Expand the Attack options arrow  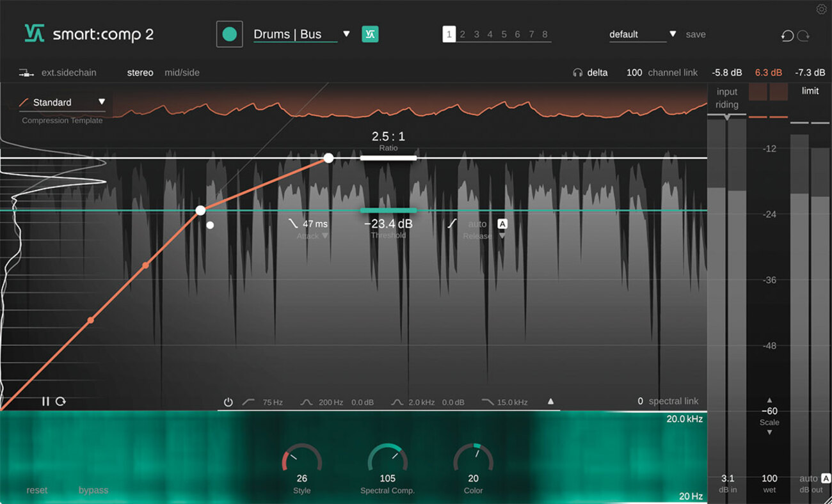pos(324,236)
